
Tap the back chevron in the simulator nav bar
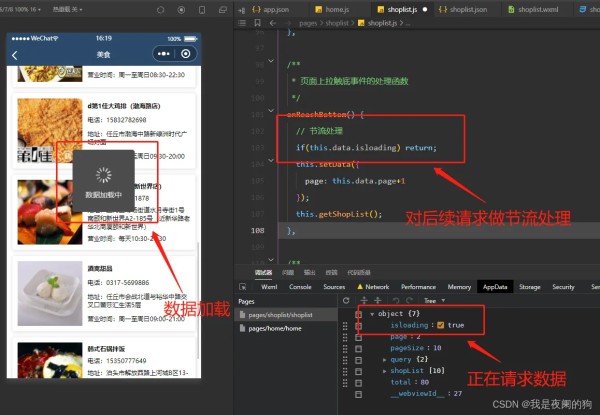15,55
